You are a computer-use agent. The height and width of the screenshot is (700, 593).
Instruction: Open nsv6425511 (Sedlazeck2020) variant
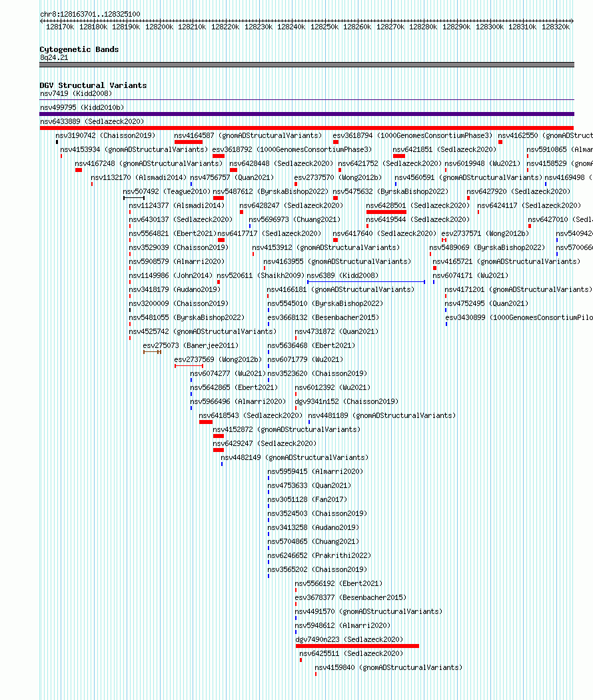pos(351,653)
